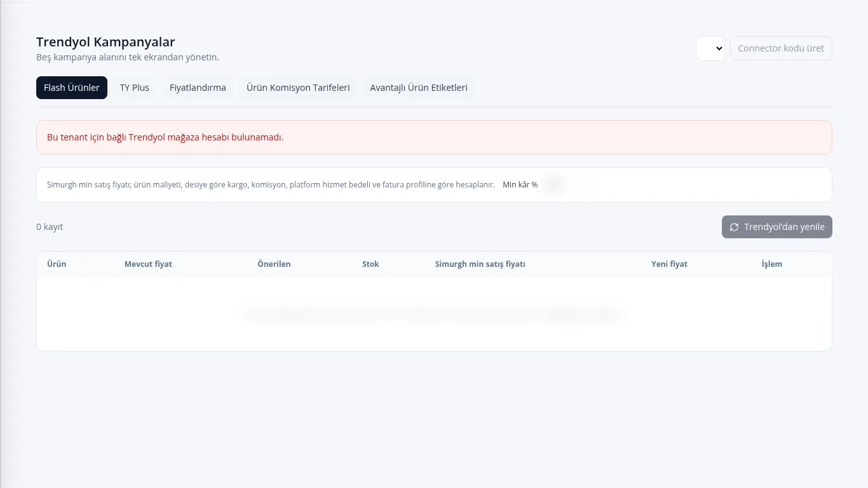Click the Connector kodu üret button

[781, 48]
